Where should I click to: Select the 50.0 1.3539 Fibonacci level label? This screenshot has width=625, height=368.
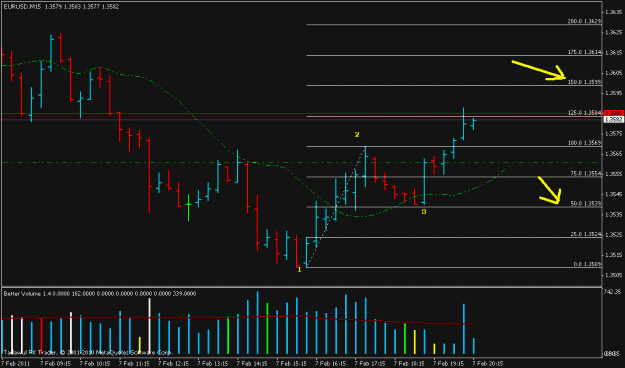[x=586, y=204]
